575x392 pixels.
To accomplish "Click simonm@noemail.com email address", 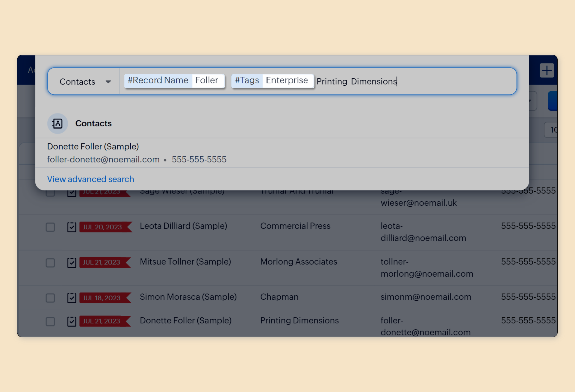I will (x=426, y=297).
